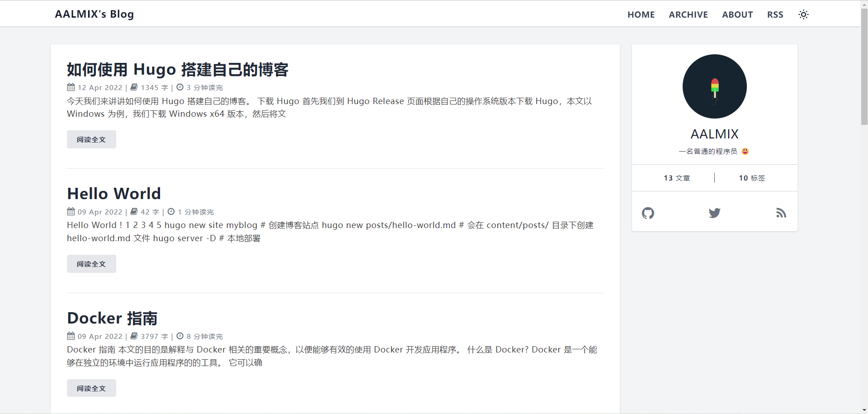Viewport: 868px width, 414px height.
Task: Click calendar icon beside 12 Apr 2022
Action: click(71, 87)
